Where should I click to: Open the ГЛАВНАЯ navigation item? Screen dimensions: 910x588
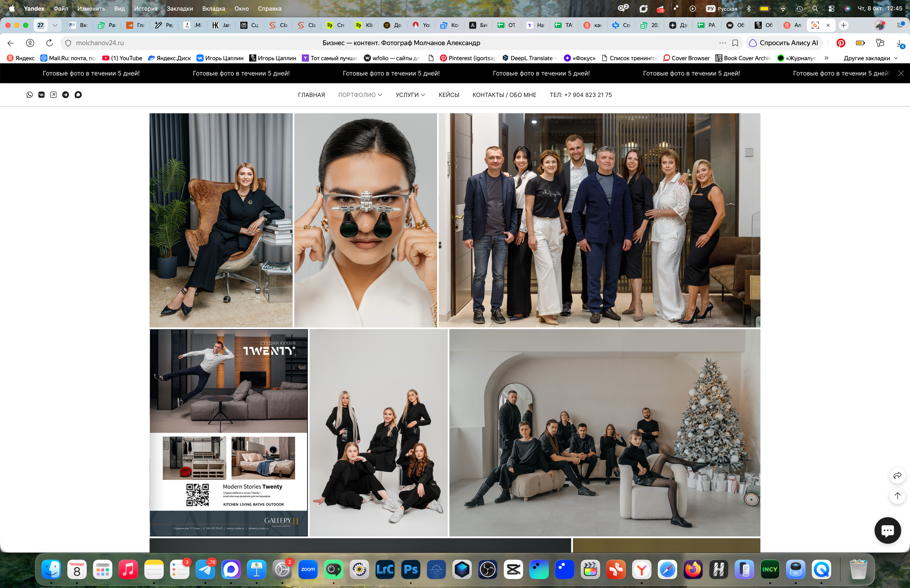click(311, 95)
